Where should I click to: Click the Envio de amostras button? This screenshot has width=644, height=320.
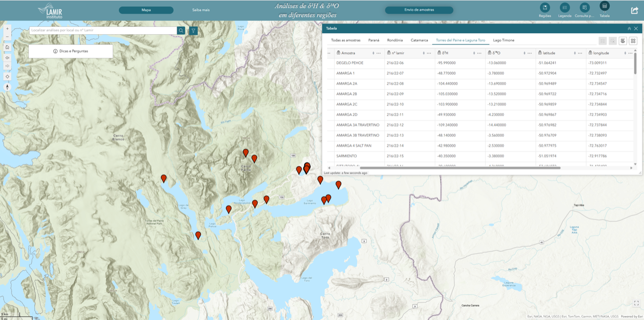click(x=419, y=10)
